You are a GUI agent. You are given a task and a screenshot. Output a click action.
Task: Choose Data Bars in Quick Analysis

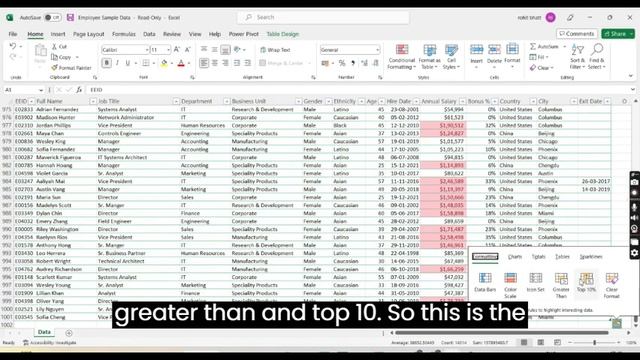pyautogui.click(x=485, y=282)
